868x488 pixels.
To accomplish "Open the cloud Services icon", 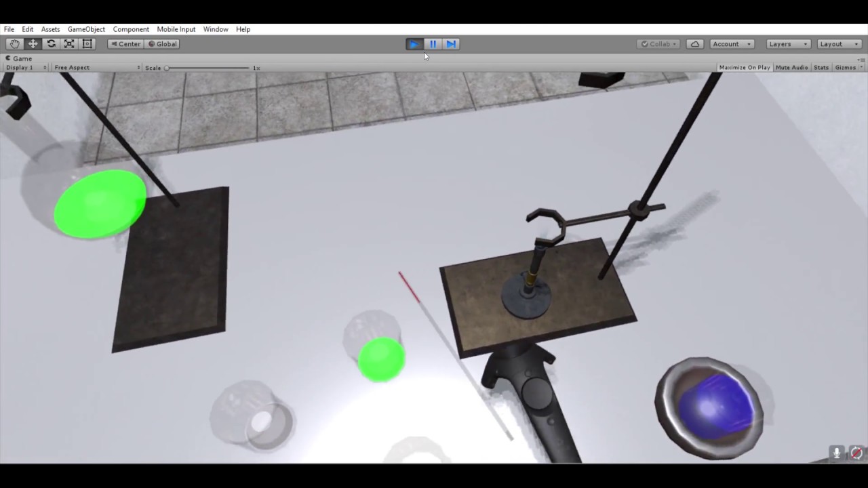I will (x=695, y=44).
